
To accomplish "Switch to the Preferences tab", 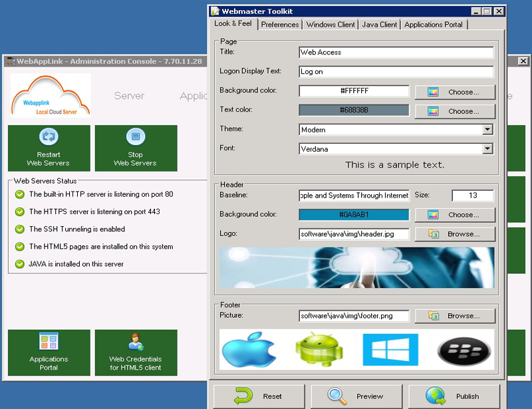I will click(x=280, y=25).
